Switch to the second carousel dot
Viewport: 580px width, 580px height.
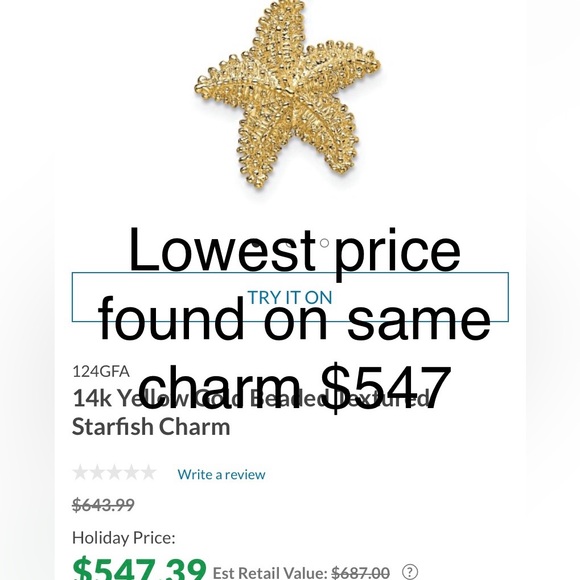pyautogui.click(x=290, y=243)
